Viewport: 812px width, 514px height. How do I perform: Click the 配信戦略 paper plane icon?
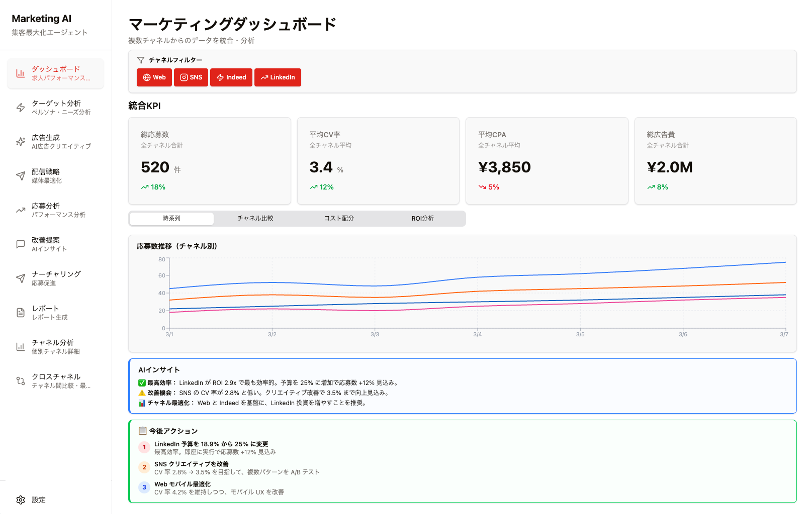point(21,176)
